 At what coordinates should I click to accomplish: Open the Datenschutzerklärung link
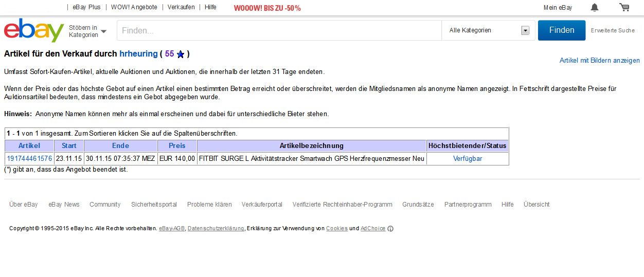click(216, 229)
